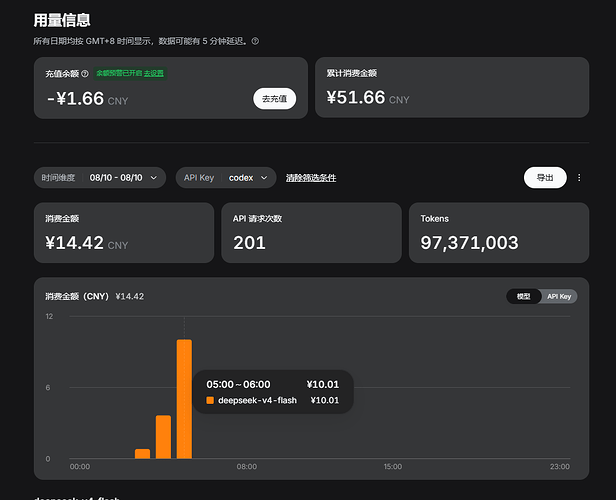The image size is (616, 500).
Task: Click the 97,371,003 Tokens value
Action: point(469,243)
